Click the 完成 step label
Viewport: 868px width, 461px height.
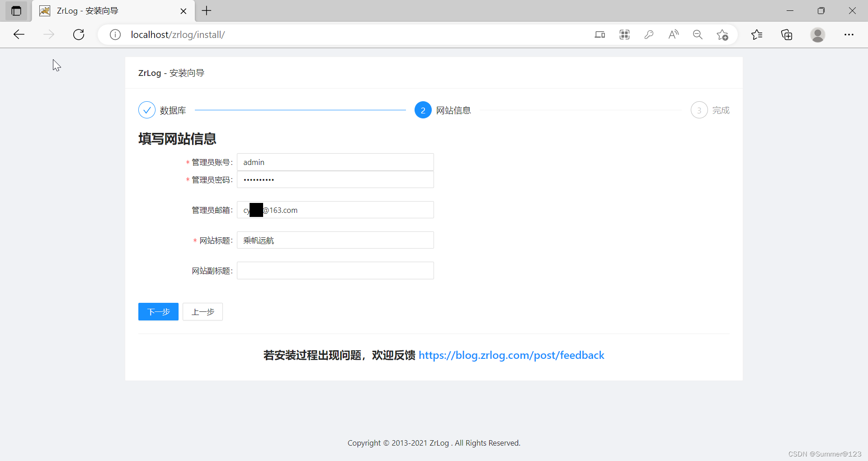(x=721, y=110)
